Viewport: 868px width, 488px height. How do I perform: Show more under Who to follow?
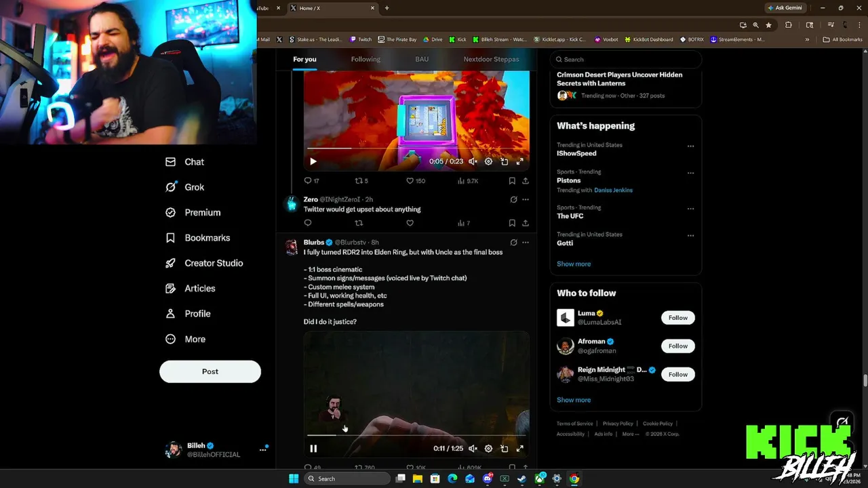pos(574,400)
